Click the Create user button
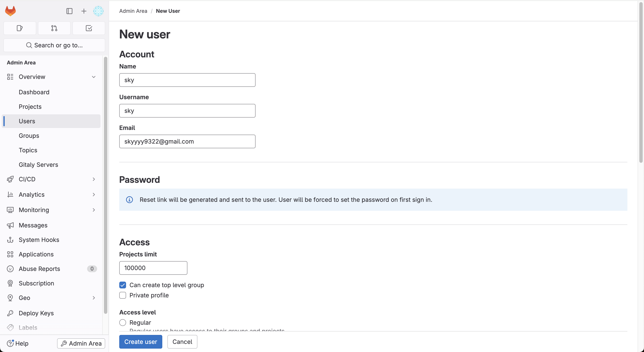 tap(141, 342)
